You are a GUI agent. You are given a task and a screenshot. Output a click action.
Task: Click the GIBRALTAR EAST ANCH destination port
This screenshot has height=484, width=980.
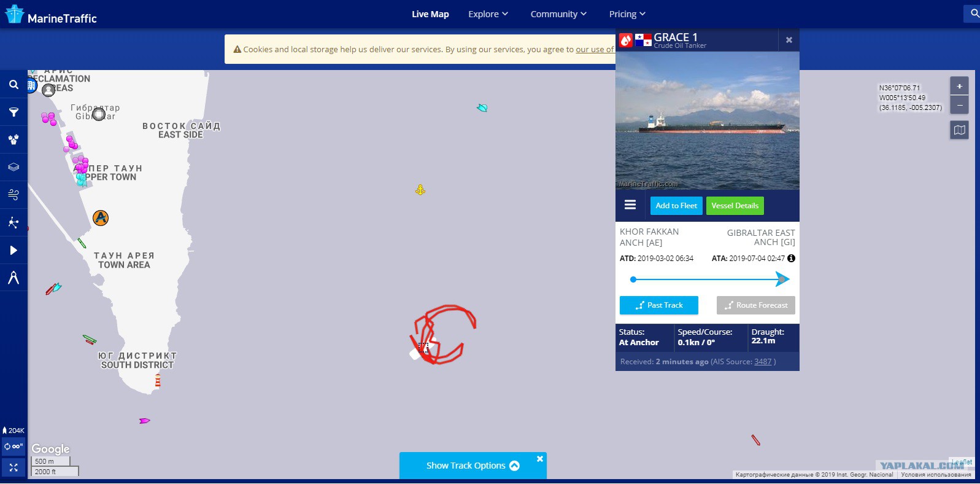click(761, 238)
